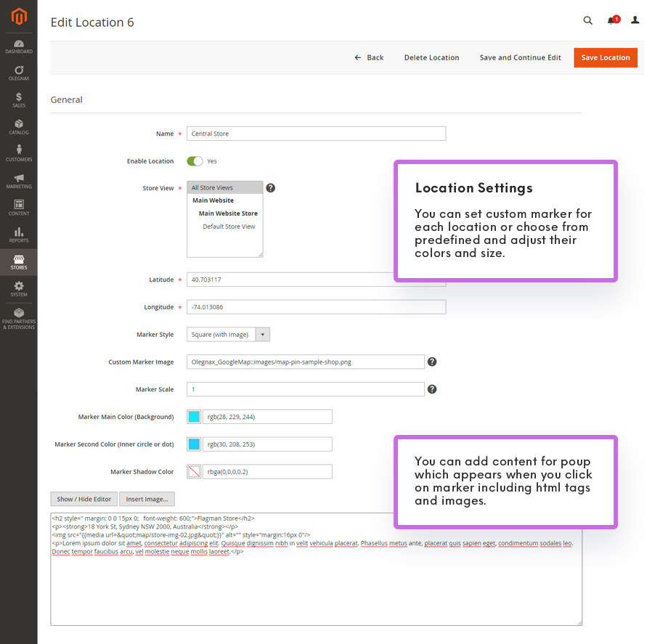Screen dimensions: 660x644
Task: Open Marker Shadow Color swatch
Action: 194,472
